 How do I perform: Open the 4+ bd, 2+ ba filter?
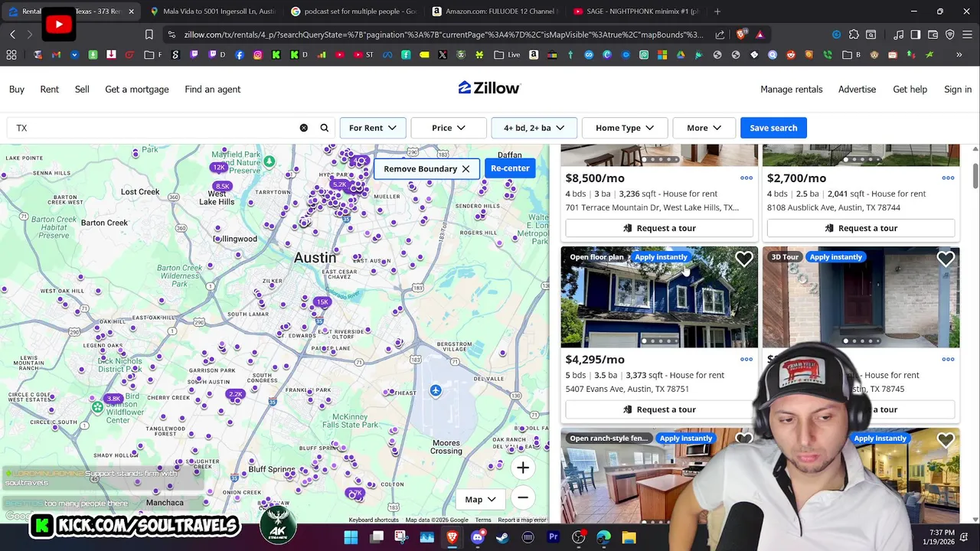coord(534,128)
